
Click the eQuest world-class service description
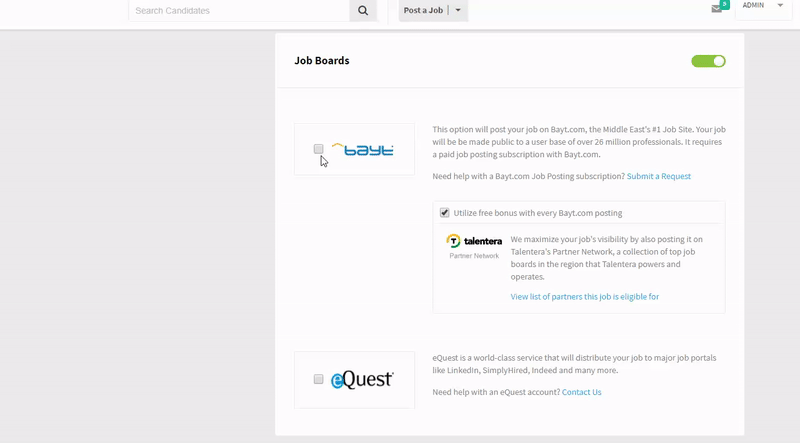click(x=574, y=364)
